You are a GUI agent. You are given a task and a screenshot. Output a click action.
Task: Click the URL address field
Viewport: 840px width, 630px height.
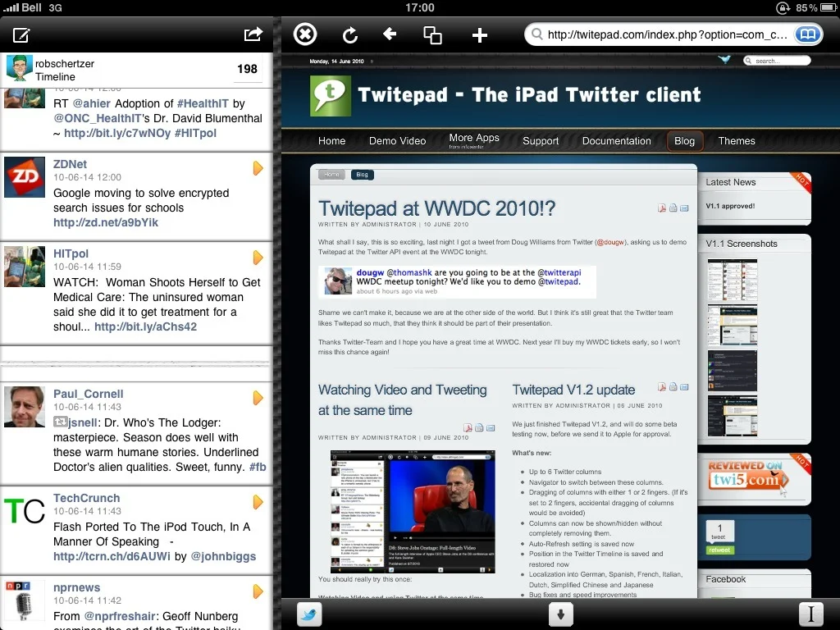(666, 34)
